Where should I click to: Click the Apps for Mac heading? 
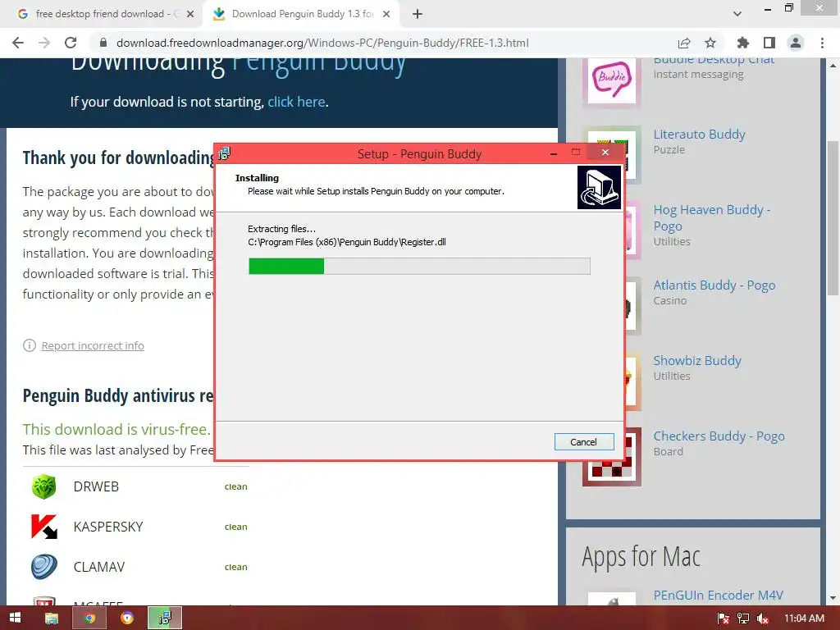[641, 556]
